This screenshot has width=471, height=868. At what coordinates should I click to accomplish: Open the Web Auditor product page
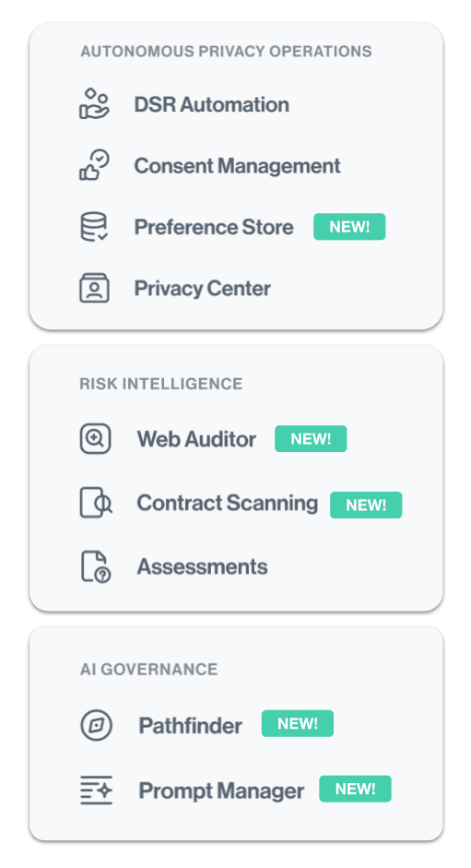(196, 439)
